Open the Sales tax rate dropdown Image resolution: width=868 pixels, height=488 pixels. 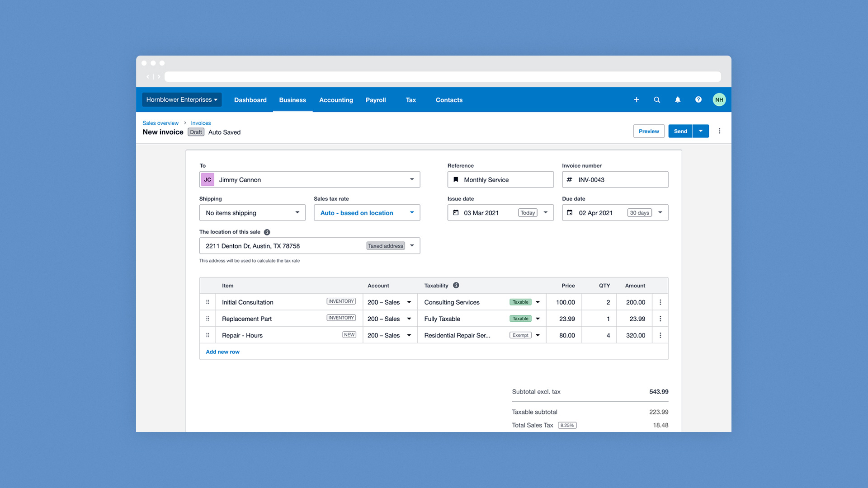tap(411, 212)
